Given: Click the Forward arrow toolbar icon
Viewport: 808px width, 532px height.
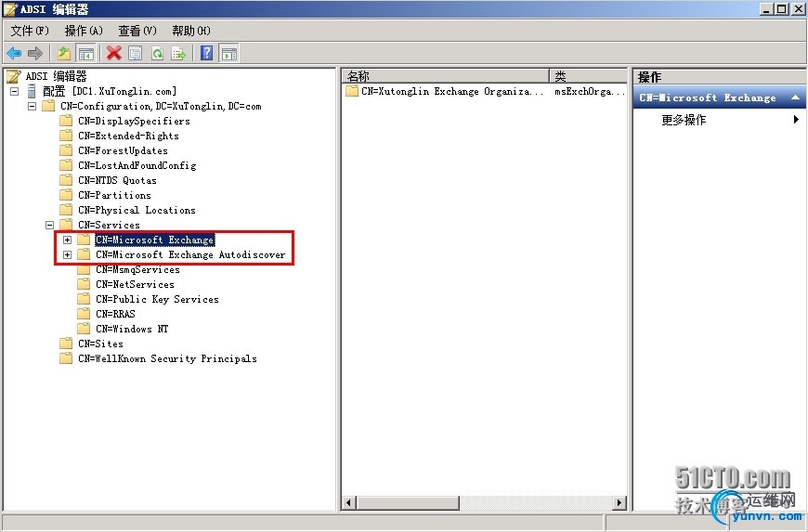Looking at the screenshot, I should (35, 53).
